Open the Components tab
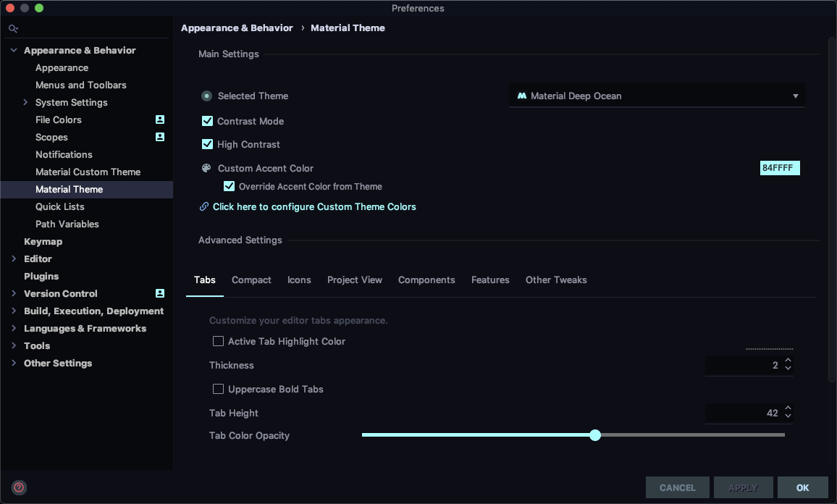This screenshot has height=504, width=837. tap(426, 280)
